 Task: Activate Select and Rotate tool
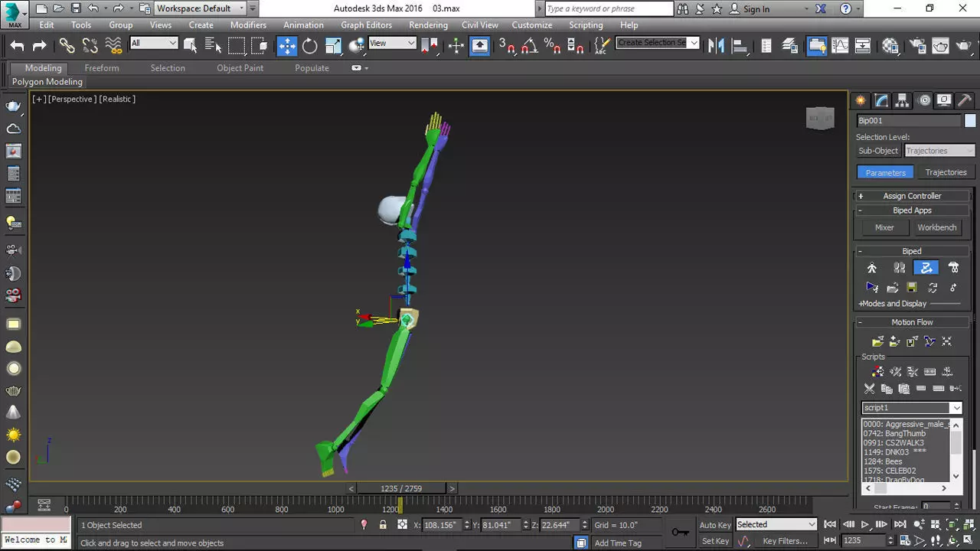[310, 46]
